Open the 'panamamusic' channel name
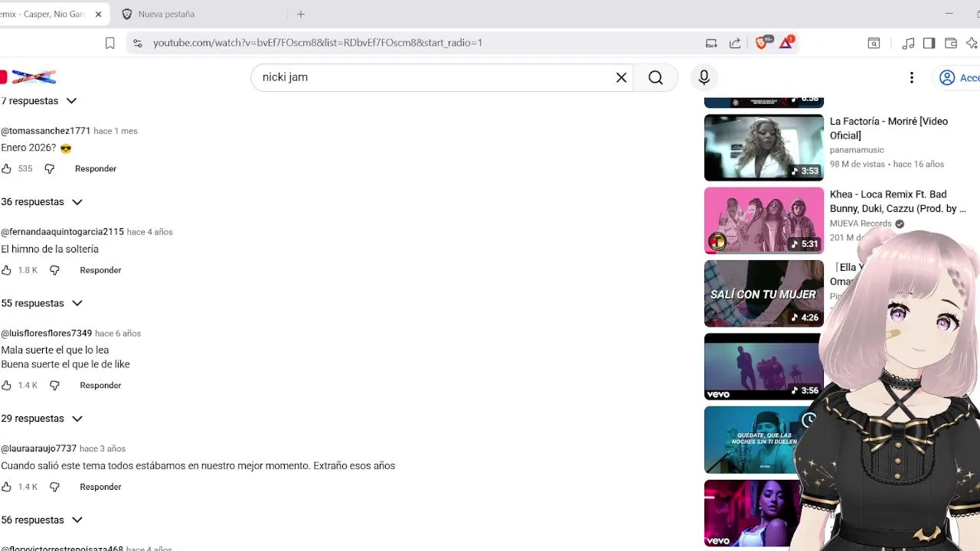The height and width of the screenshot is (551, 980). click(857, 150)
